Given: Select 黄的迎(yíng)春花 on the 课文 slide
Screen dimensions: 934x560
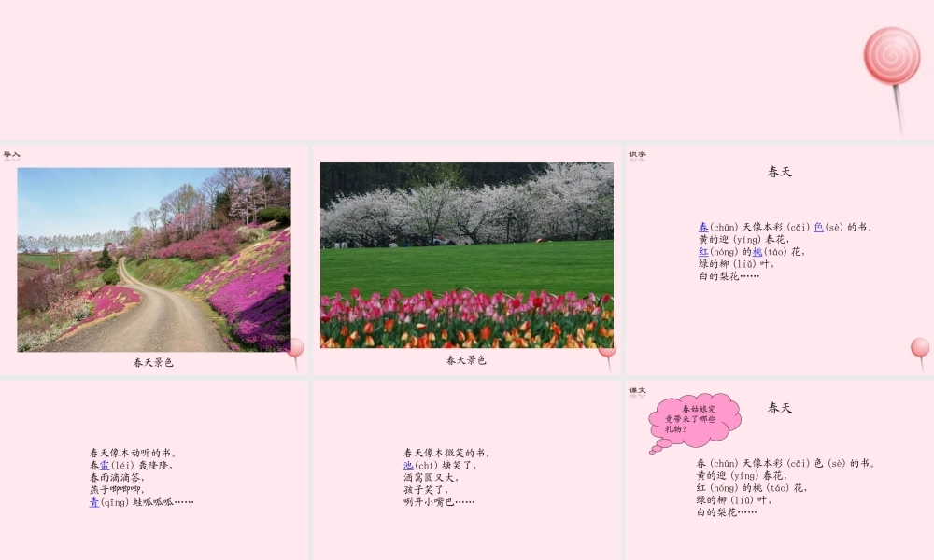Looking at the screenshot, I should point(742,475).
